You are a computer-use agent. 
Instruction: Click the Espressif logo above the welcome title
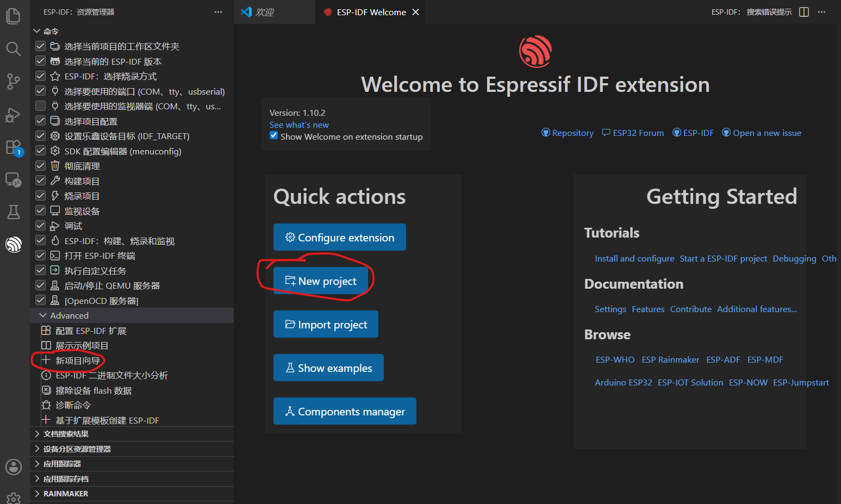pyautogui.click(x=535, y=52)
